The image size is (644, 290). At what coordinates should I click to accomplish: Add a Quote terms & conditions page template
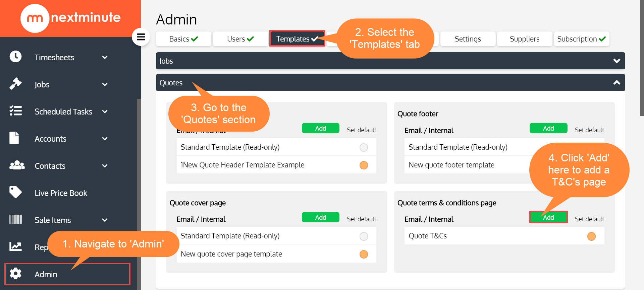click(x=548, y=217)
